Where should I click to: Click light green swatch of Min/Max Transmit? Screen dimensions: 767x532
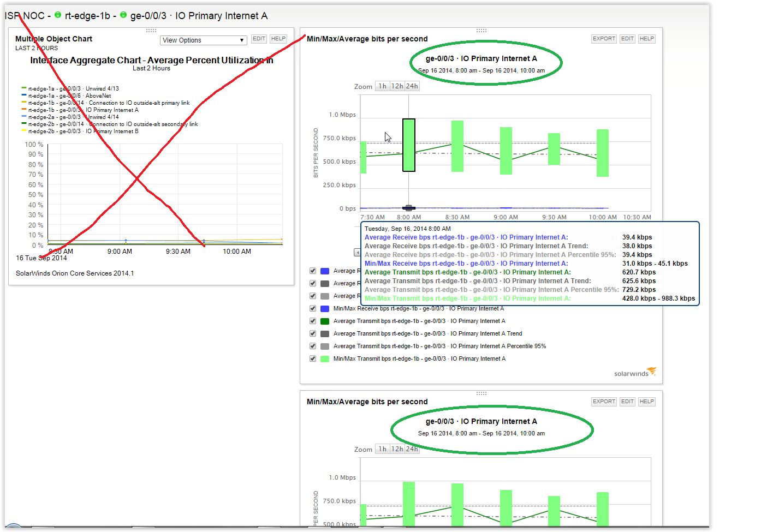(x=325, y=359)
